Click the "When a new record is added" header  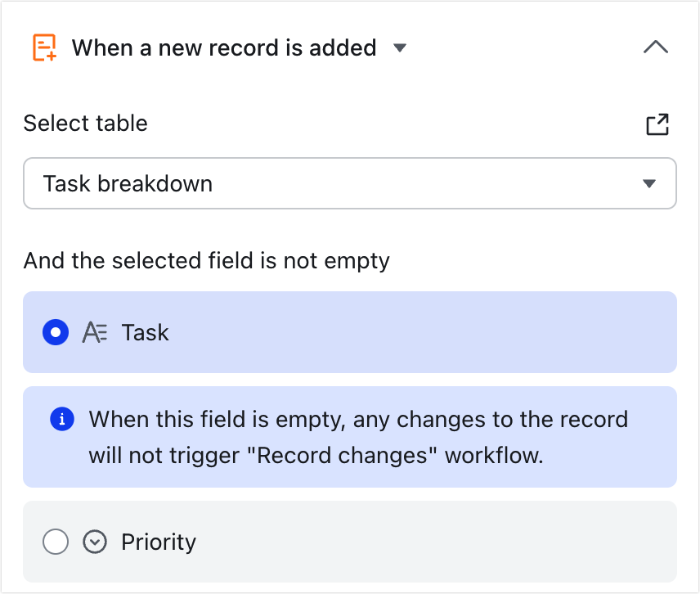tap(226, 47)
